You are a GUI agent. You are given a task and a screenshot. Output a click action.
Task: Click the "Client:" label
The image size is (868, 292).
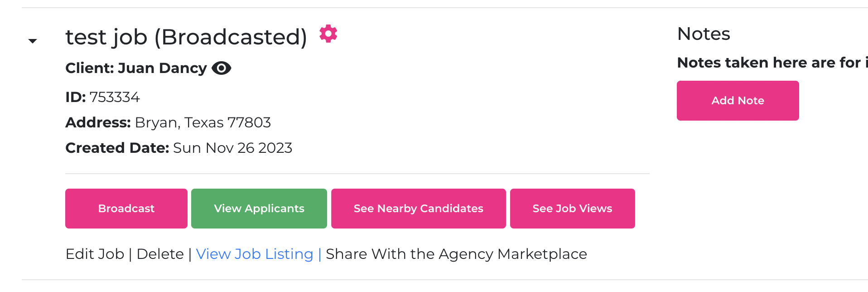point(90,68)
